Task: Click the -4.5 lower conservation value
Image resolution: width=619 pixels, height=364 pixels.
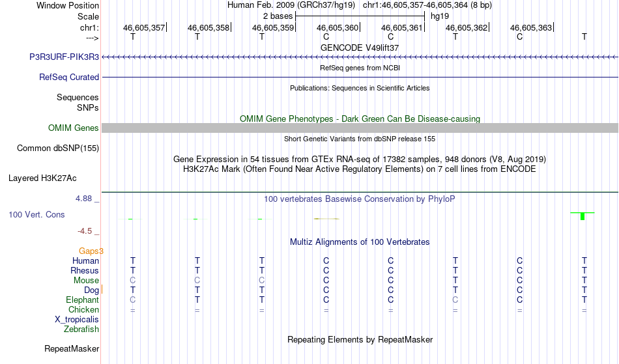Action: [85, 231]
